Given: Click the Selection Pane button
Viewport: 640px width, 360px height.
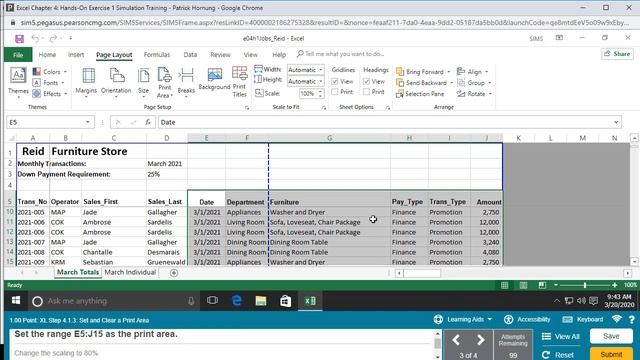Looking at the screenshot, I should pos(420,94).
